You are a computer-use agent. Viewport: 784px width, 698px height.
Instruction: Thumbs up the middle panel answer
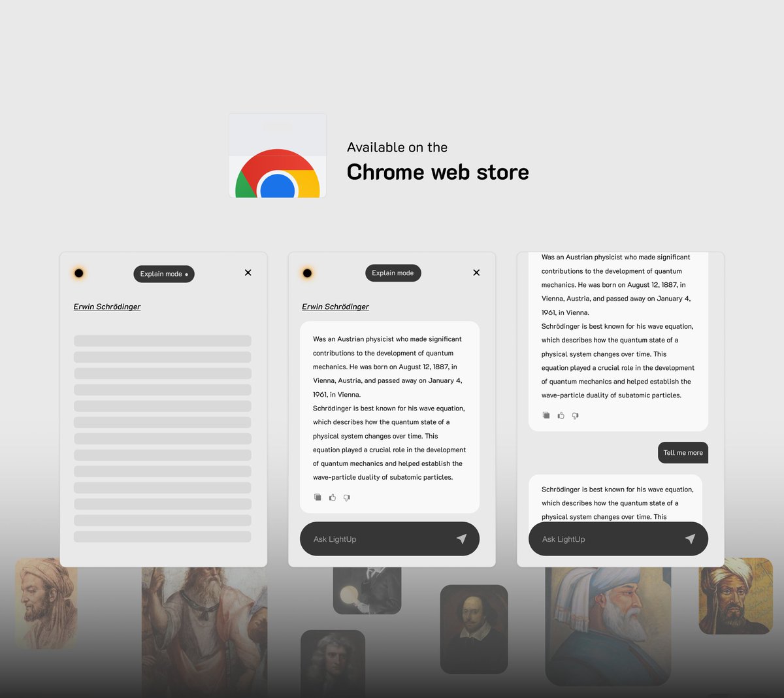[333, 497]
